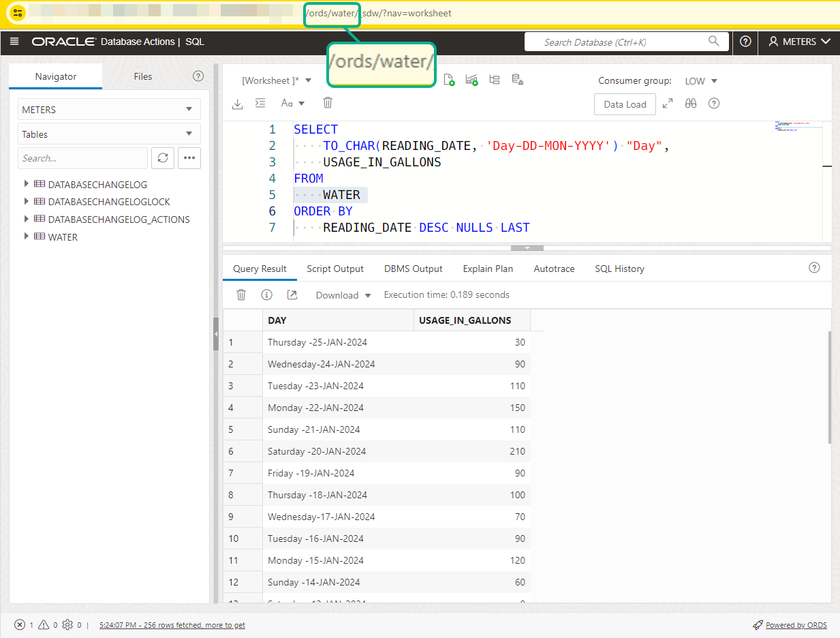Click the 256 rows fetched status link
Screen dimensions: 840x638
click(x=172, y=625)
